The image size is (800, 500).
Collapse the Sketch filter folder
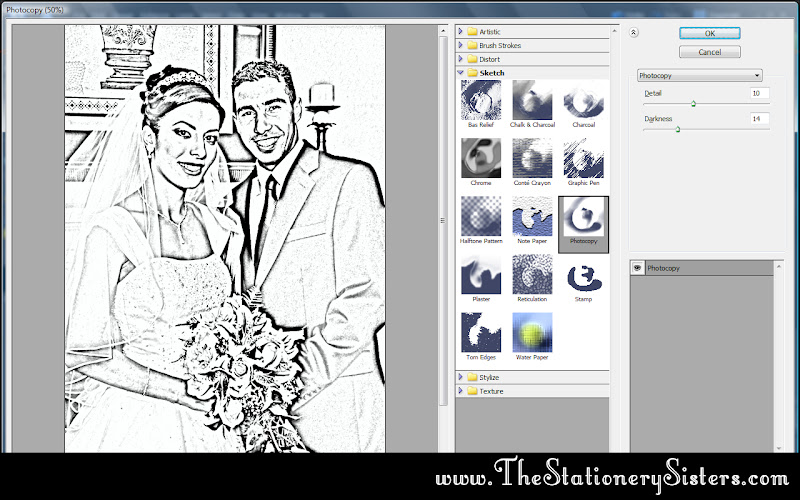[460, 73]
